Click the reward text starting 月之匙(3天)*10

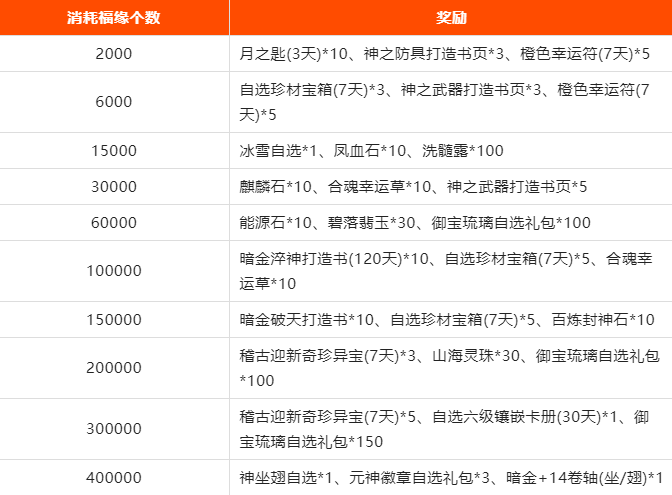pos(444,54)
